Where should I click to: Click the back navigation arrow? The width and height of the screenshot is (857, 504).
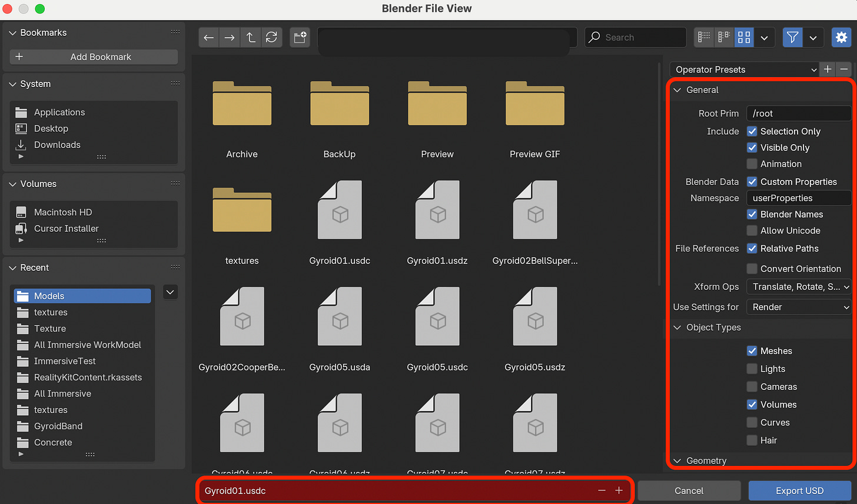[x=208, y=37]
